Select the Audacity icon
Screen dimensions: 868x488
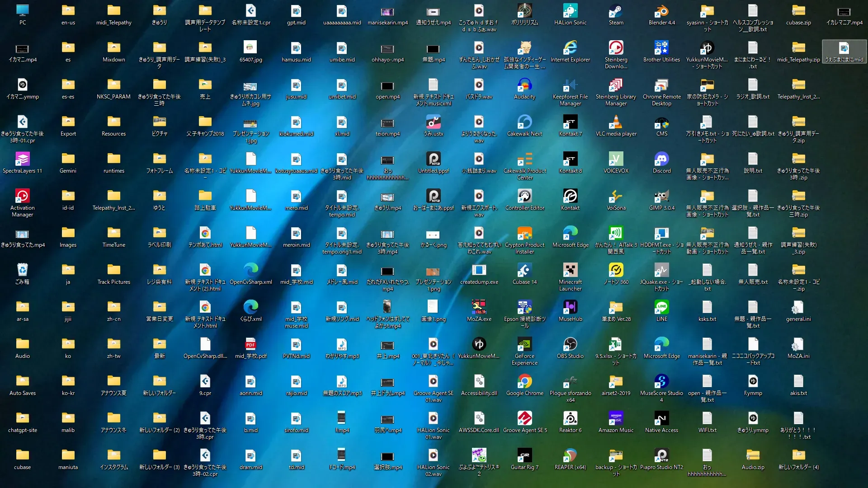(x=524, y=85)
